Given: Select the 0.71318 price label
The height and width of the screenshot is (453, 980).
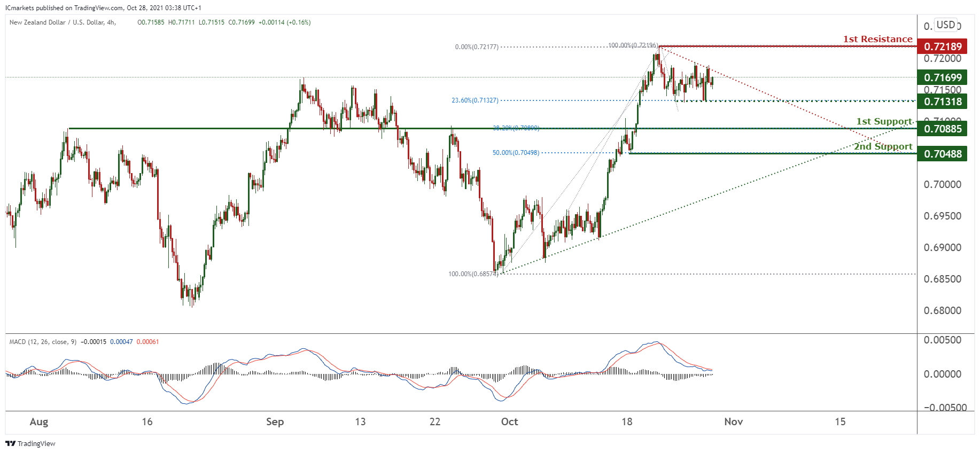Looking at the screenshot, I should (943, 101).
